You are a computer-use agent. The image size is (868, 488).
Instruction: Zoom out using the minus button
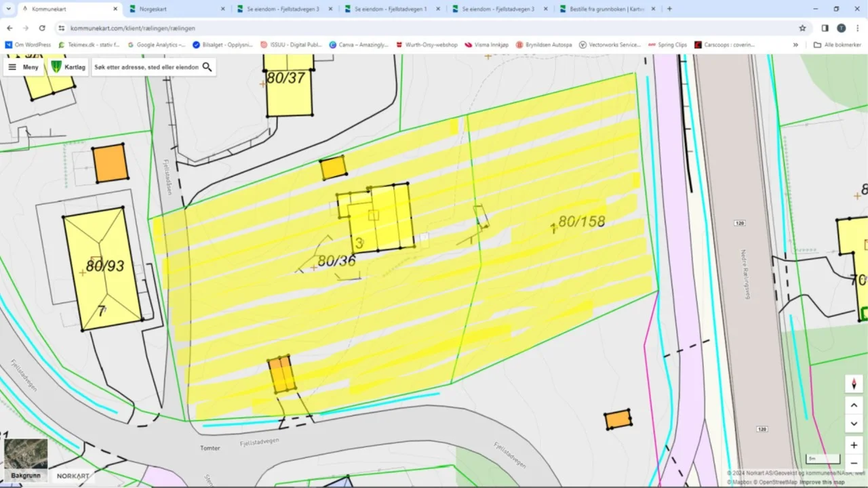pos(854,463)
